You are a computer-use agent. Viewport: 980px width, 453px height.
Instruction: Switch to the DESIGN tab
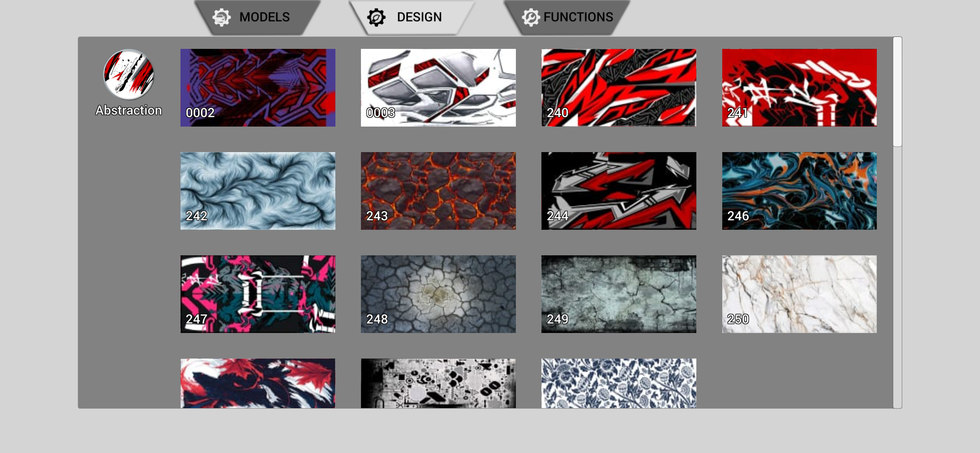coord(412,17)
